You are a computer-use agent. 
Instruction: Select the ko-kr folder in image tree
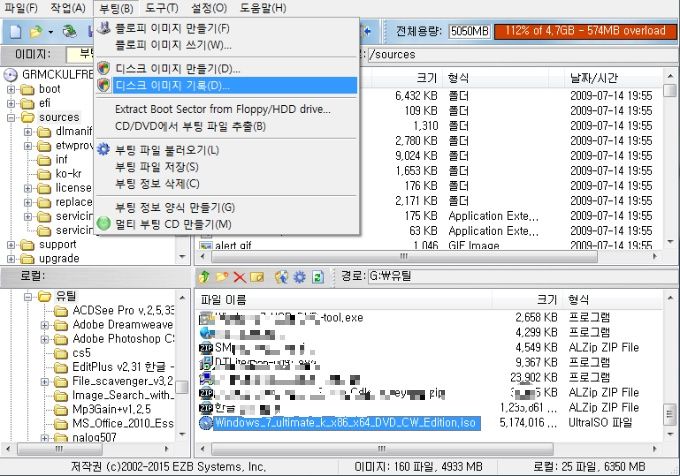pyautogui.click(x=69, y=174)
